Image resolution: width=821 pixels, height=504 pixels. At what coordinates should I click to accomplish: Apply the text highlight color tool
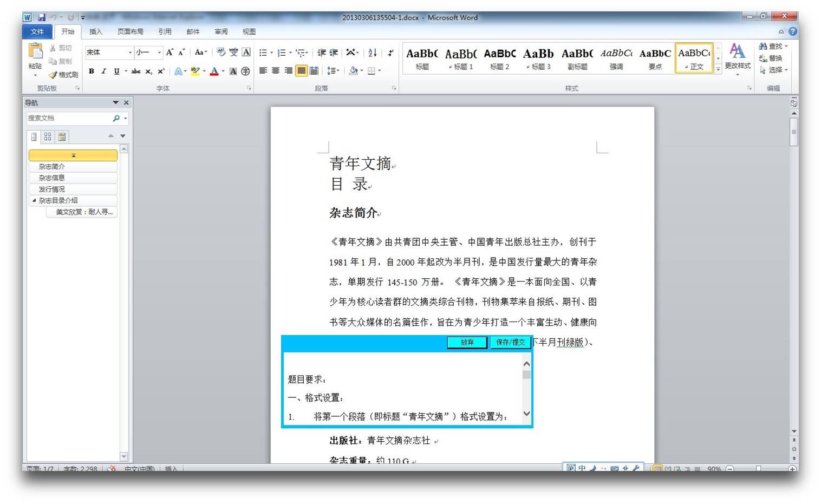[194, 71]
